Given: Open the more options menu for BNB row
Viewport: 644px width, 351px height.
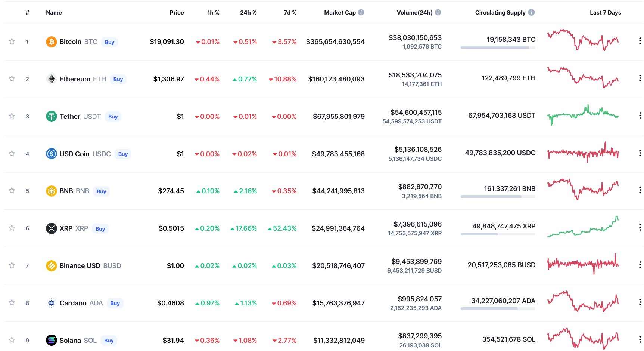Looking at the screenshot, I should pos(640,190).
